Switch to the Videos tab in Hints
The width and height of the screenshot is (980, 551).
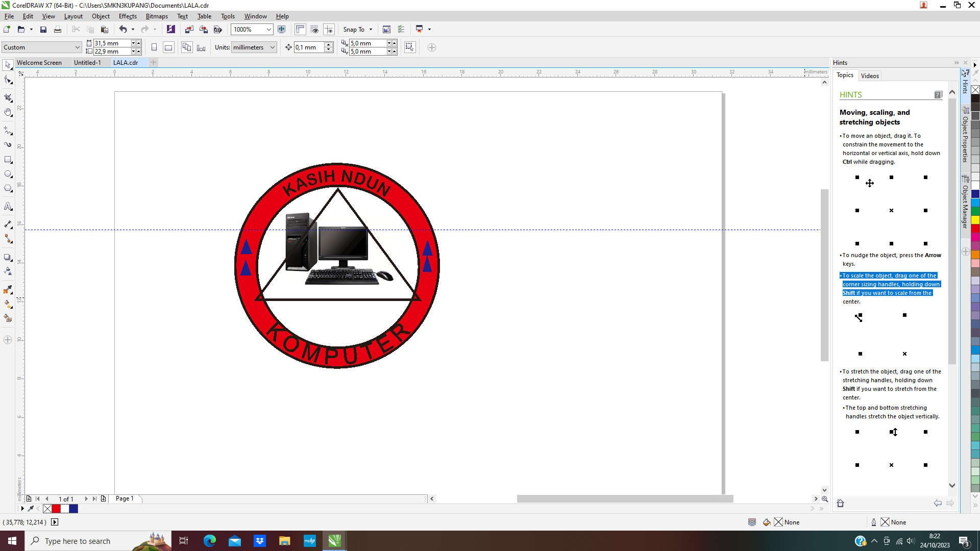pyautogui.click(x=870, y=76)
